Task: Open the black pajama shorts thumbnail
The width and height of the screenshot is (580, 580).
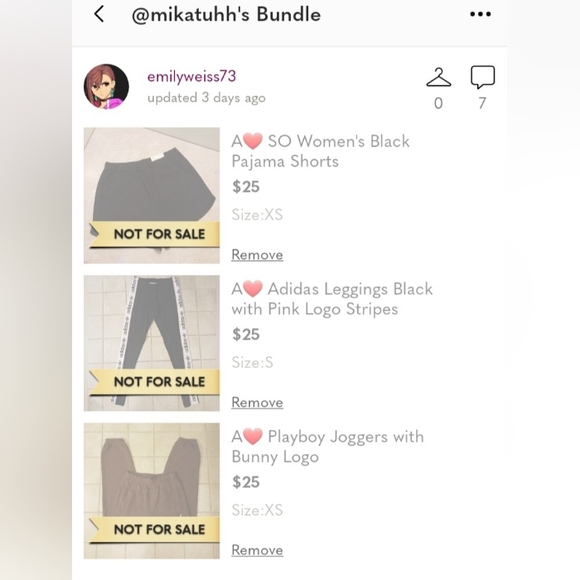Action: 152,195
